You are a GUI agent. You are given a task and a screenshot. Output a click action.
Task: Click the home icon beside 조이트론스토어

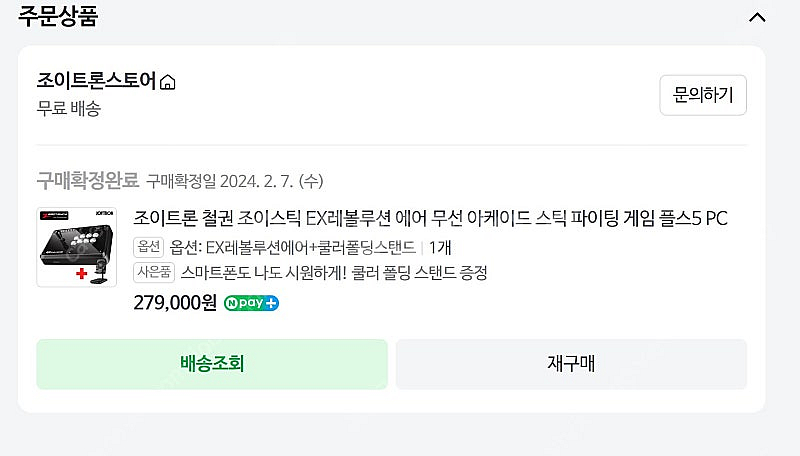[x=168, y=83]
